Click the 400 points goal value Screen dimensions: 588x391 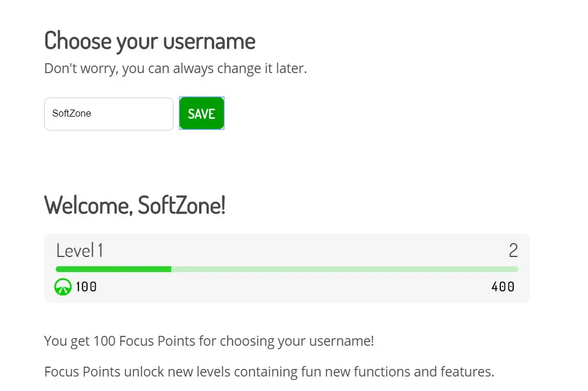(503, 287)
